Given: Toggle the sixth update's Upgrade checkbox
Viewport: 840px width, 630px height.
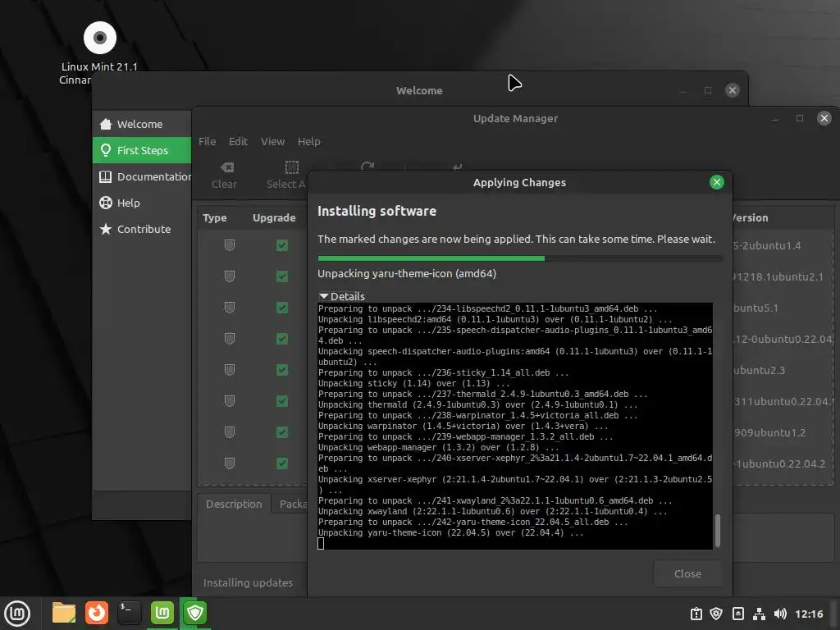Looking at the screenshot, I should [282, 400].
